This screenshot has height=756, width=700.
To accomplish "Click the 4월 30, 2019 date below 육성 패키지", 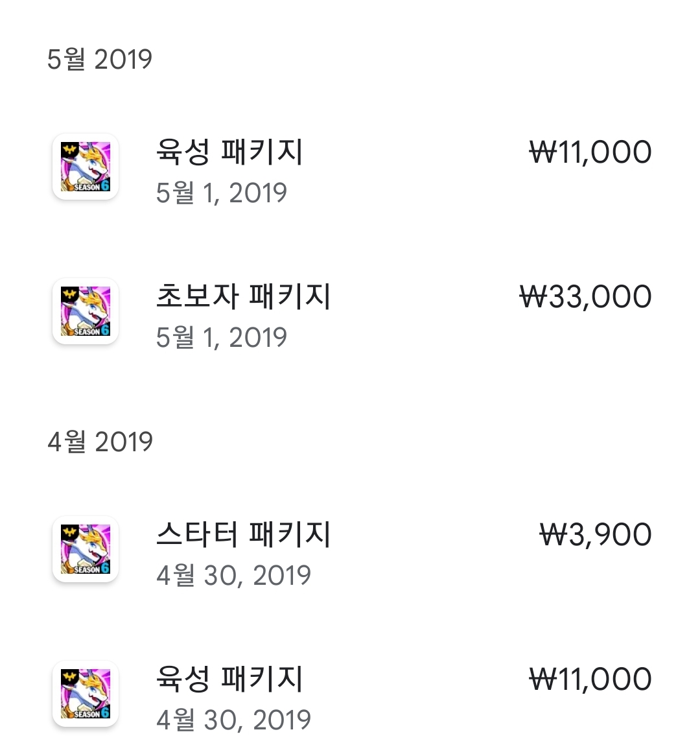I will 233,720.
